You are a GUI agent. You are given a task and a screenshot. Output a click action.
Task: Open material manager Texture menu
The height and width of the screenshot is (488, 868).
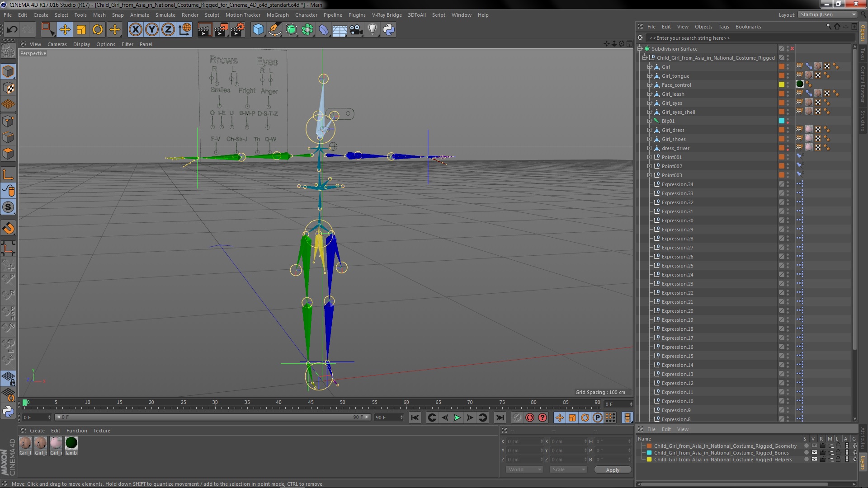[x=102, y=431]
